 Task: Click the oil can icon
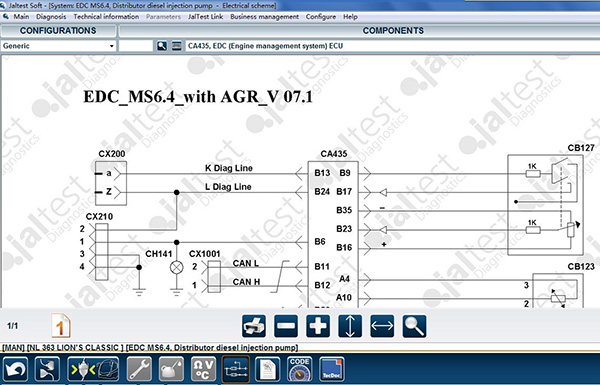click(x=171, y=369)
